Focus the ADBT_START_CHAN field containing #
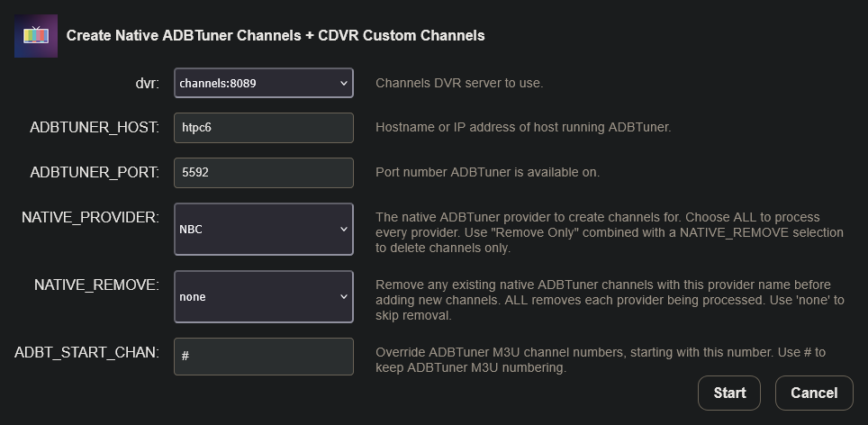The height and width of the screenshot is (425, 868). point(264,357)
